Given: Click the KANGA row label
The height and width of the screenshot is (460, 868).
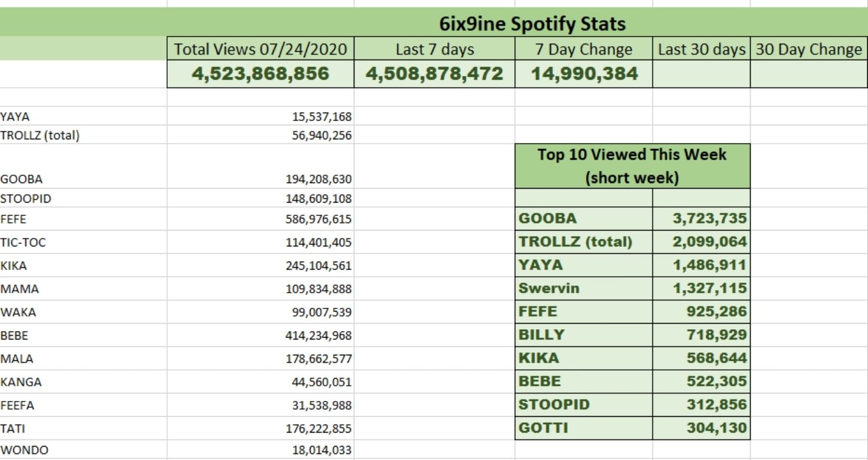Looking at the screenshot, I should 21,382.
